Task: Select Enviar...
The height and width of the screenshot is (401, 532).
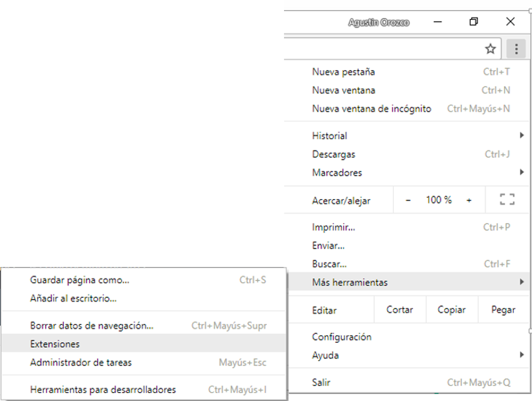Action: [407, 245]
